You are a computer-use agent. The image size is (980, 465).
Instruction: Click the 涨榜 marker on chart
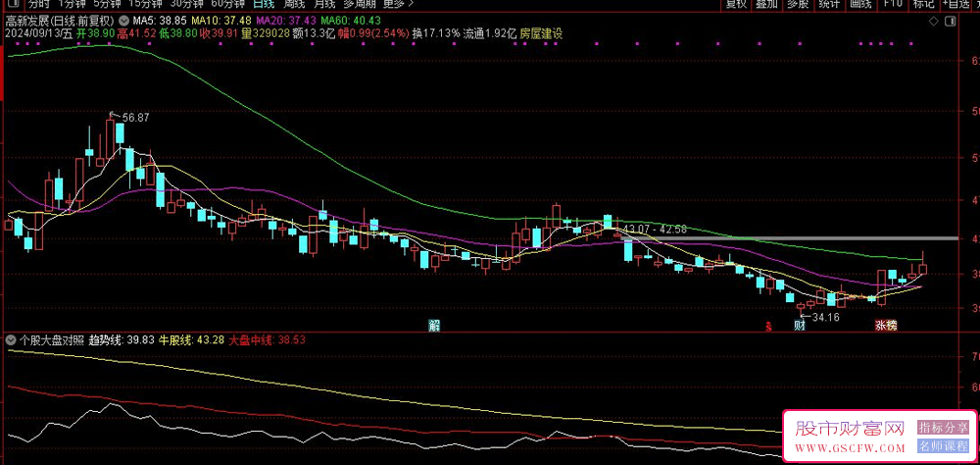[886, 325]
